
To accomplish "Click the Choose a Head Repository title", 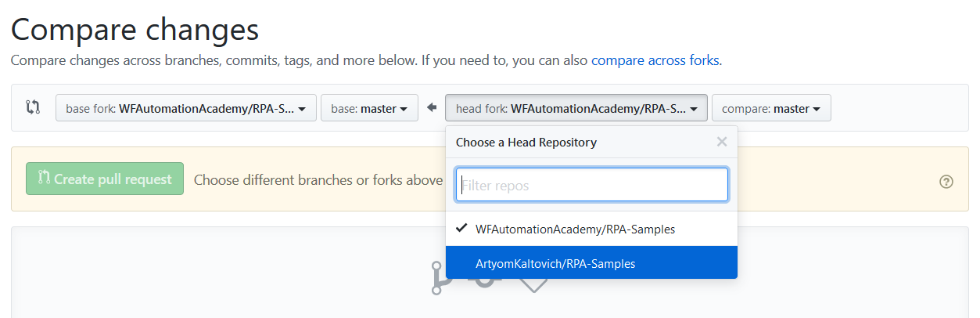I will click(526, 142).
